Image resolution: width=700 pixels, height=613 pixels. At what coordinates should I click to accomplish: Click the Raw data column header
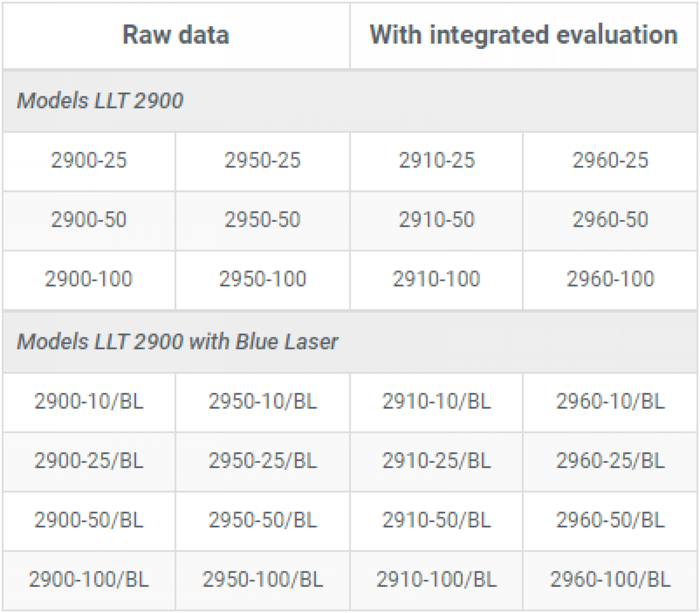click(x=175, y=35)
